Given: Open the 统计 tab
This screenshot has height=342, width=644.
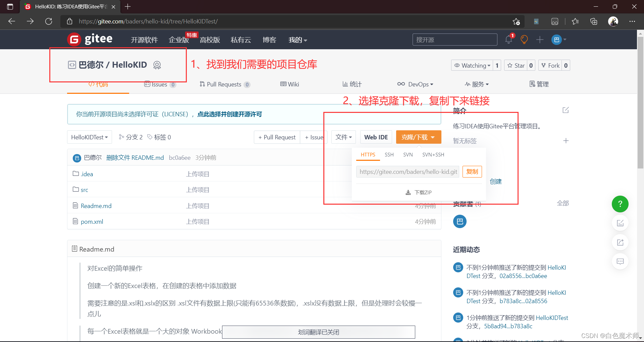Looking at the screenshot, I should 352,84.
